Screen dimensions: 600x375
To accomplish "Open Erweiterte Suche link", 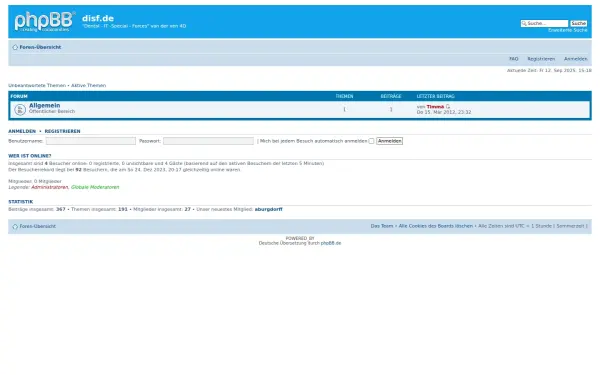I will (567, 30).
